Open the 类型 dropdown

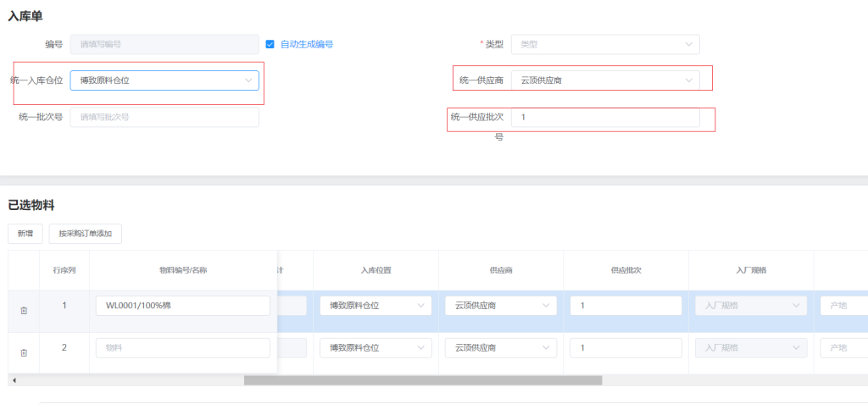click(605, 44)
